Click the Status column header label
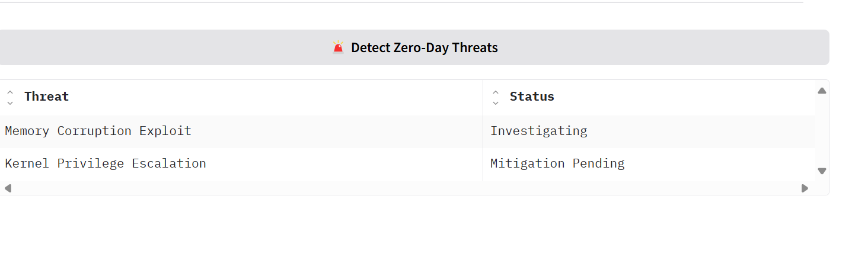Image resolution: width=868 pixels, height=270 pixels. coord(532,97)
